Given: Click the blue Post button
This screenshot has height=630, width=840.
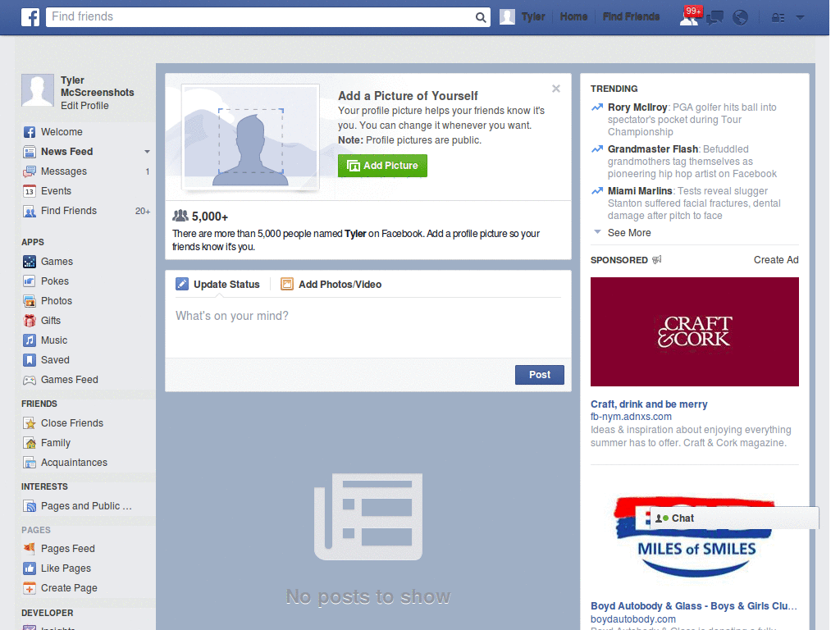Looking at the screenshot, I should (x=540, y=375).
